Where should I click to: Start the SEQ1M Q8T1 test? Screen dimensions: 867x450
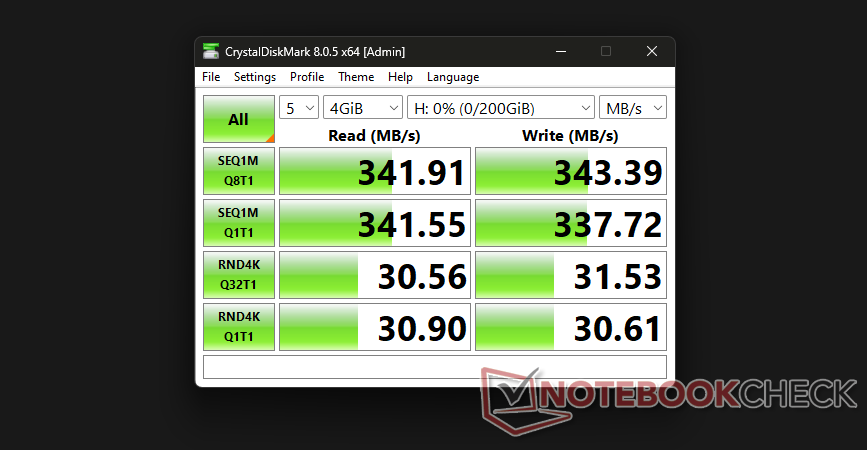tap(238, 172)
